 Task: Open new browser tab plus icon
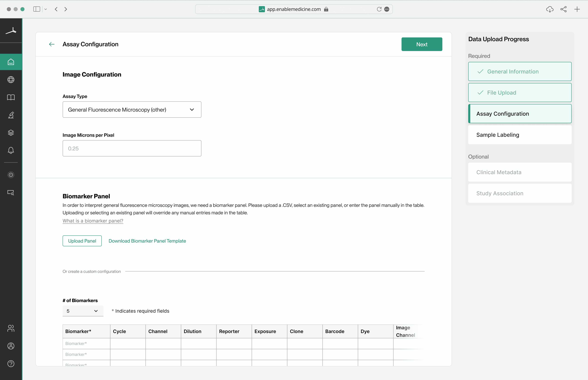[x=577, y=9]
